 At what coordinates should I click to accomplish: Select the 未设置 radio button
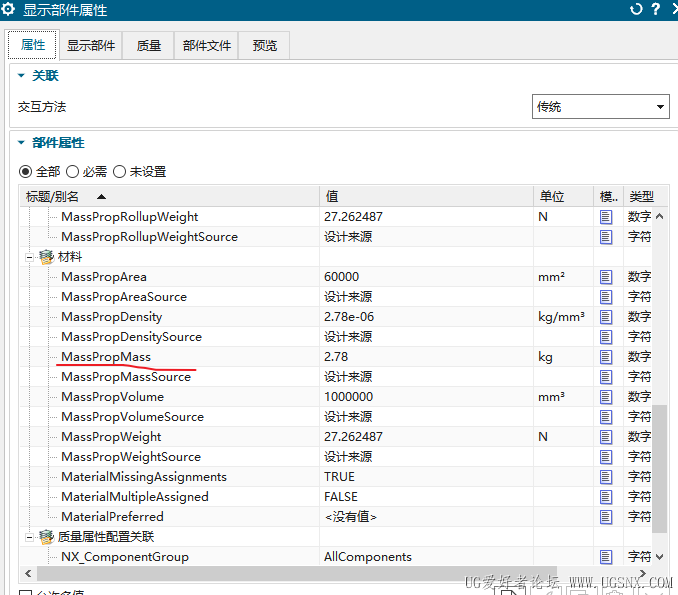click(x=119, y=172)
